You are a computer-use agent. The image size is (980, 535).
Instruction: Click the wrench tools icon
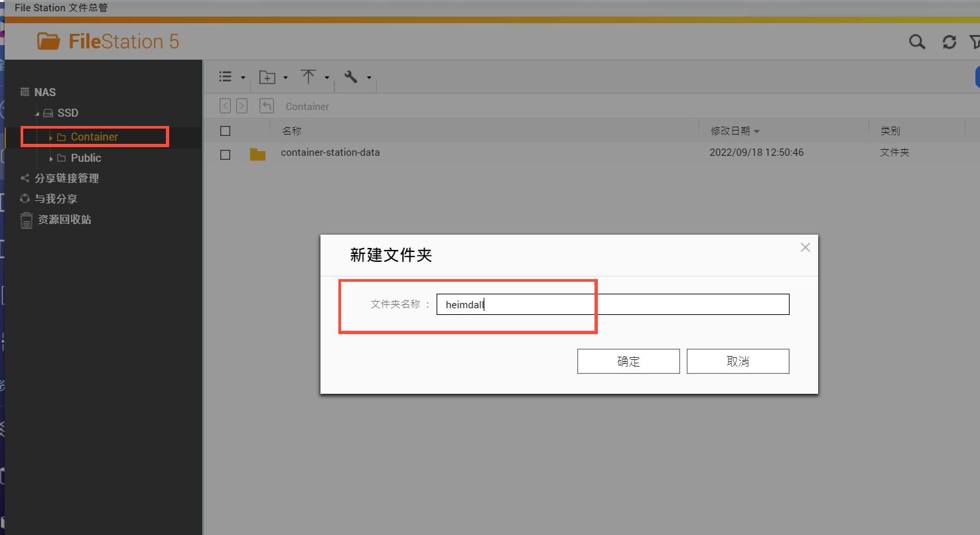click(x=351, y=76)
